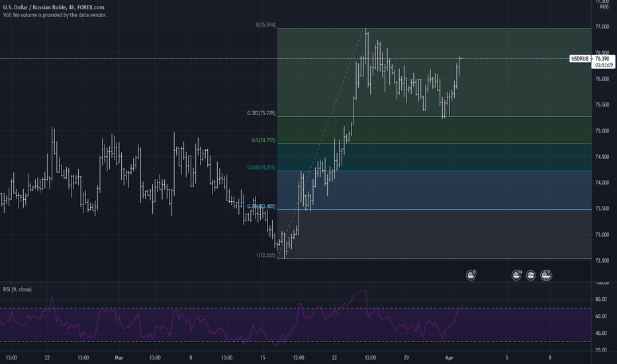Open the event marker without a count badge

(530, 275)
